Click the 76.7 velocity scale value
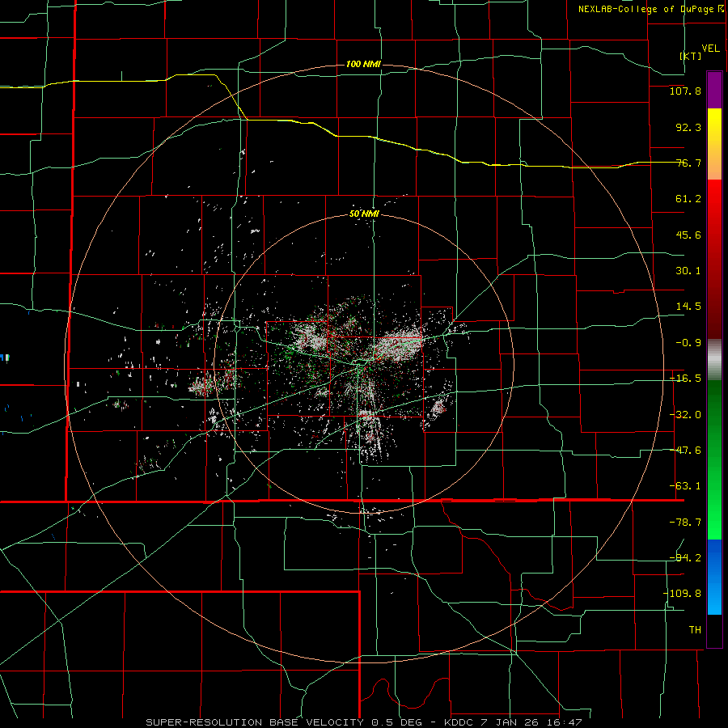The image size is (728, 728). pyautogui.click(x=688, y=163)
